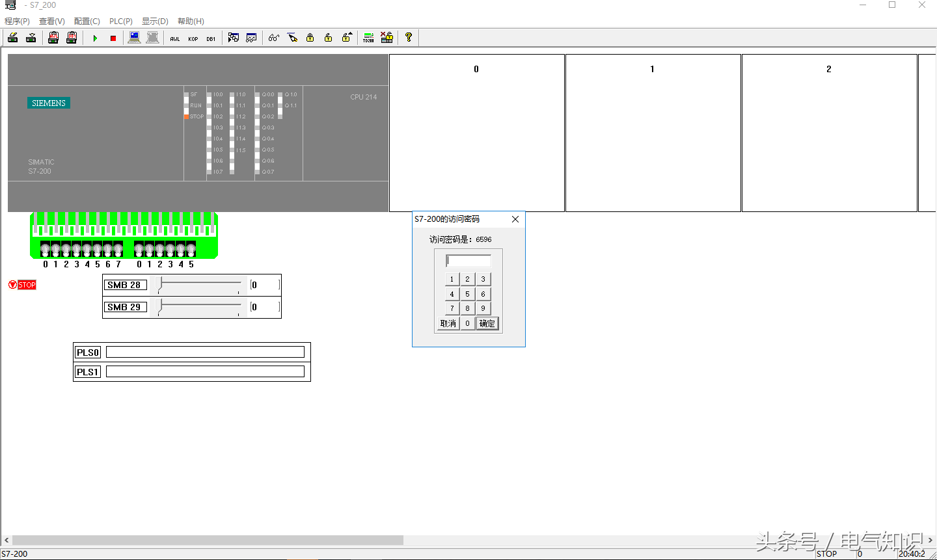Click the red DB1 clipboard paste toolbar icon
Viewport: 937px width, 560px height.
coord(72,38)
